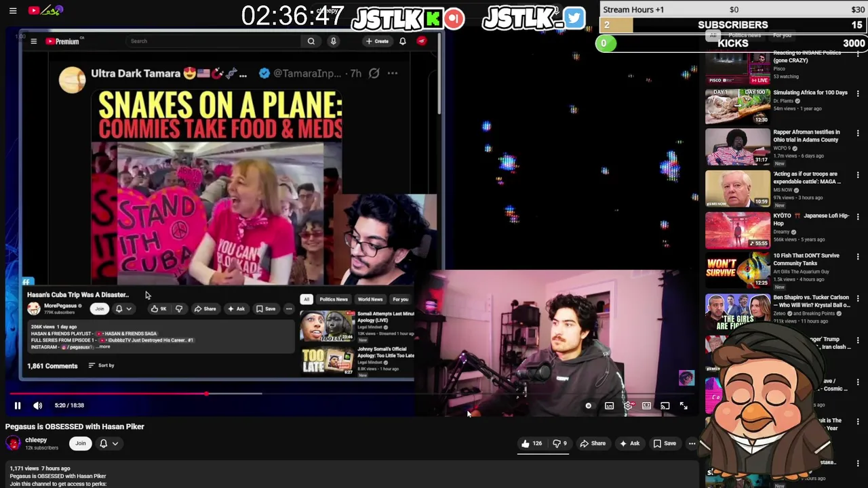
Task: Open options for 'Acting as if our troops' video
Action: [x=858, y=175]
